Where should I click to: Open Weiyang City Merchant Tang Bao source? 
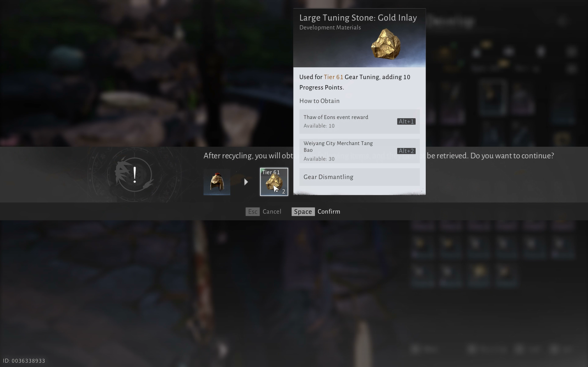click(x=360, y=151)
